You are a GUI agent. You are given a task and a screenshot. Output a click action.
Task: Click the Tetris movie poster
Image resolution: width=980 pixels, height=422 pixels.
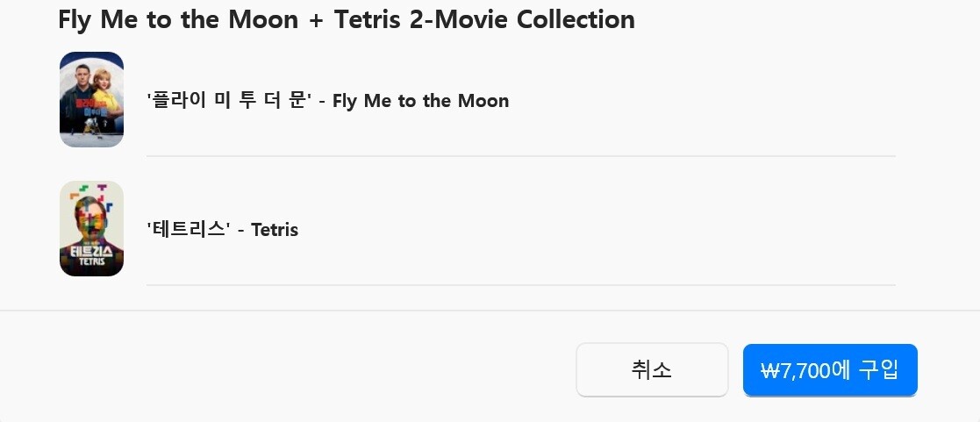tap(91, 228)
